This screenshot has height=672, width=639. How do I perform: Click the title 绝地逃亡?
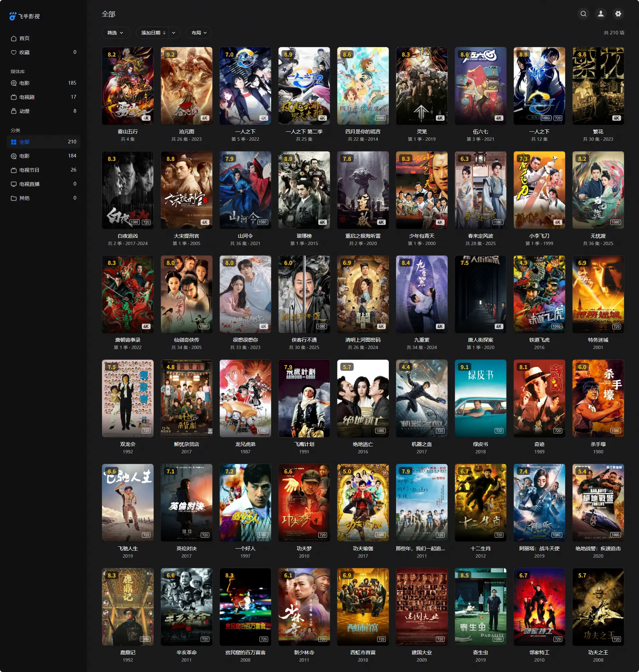coord(363,444)
